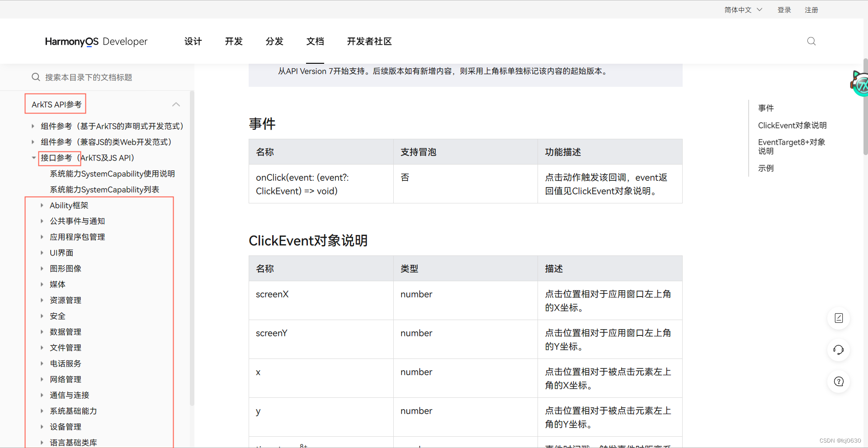Screen dimensions: 868x448
Task: Click the ClickEvent对象说明 section heading
Action: 308,241
